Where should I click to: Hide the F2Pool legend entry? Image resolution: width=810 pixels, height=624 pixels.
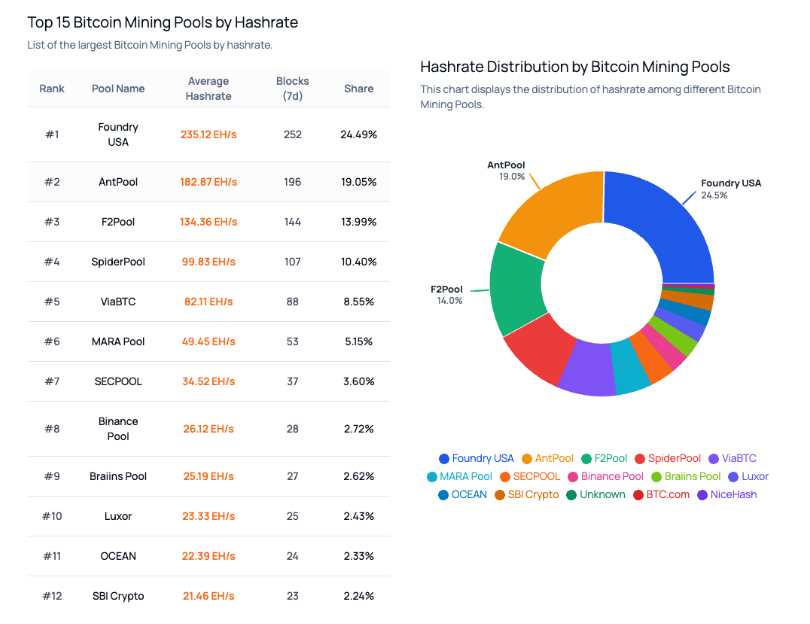tap(604, 459)
